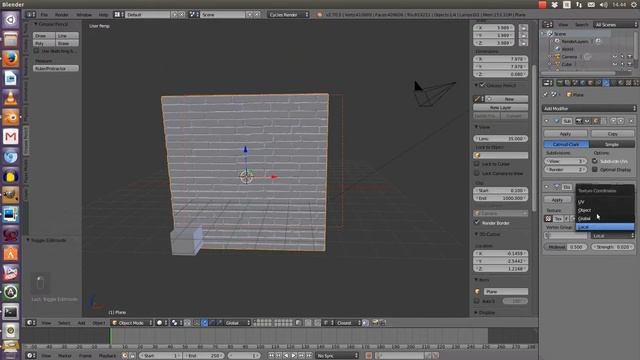Open the All Scenes outliner dropdown
The image size is (640, 360).
[x=615, y=24]
